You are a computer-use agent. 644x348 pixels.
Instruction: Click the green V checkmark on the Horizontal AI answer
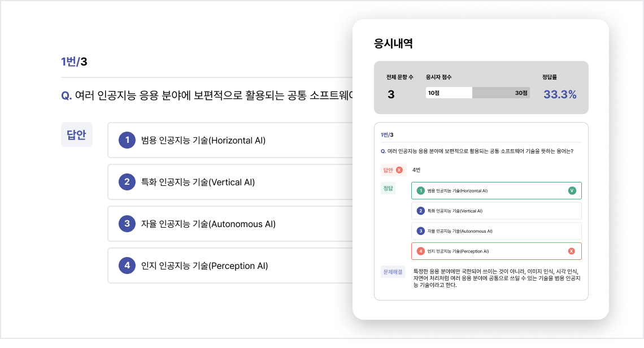(572, 190)
